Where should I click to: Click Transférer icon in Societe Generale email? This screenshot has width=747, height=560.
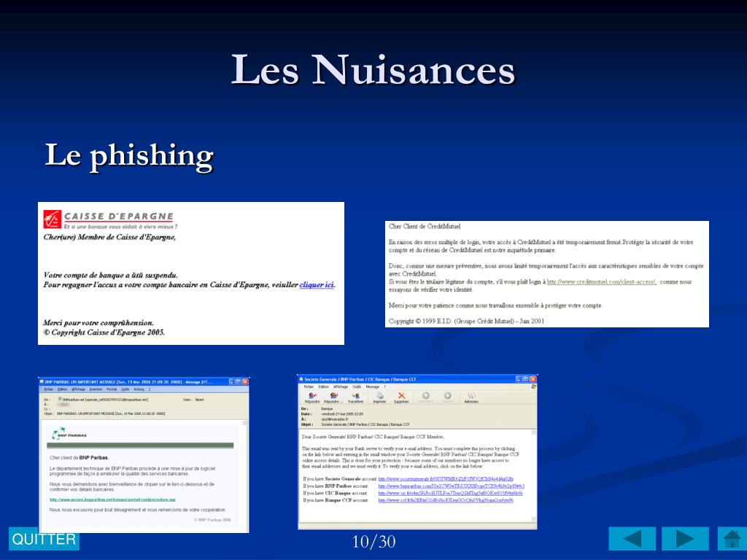tap(355, 397)
